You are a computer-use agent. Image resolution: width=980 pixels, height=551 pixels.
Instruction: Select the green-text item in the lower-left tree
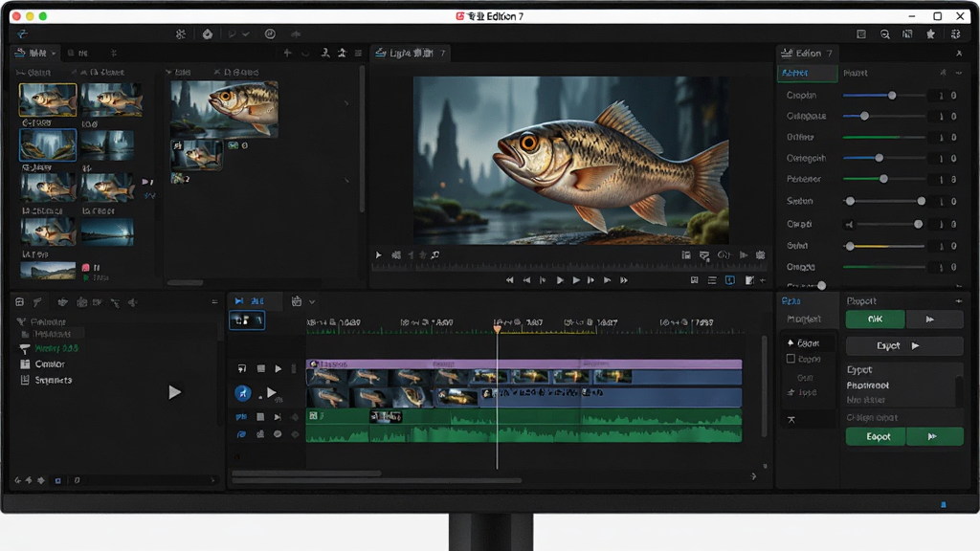[x=56, y=348]
